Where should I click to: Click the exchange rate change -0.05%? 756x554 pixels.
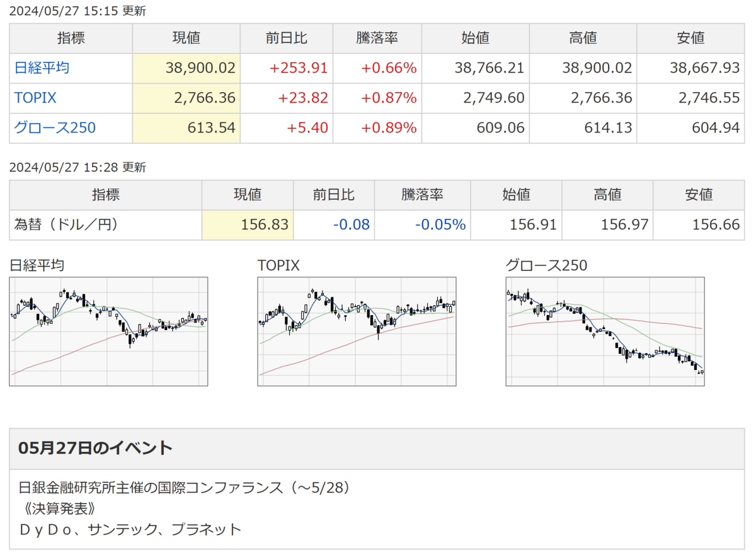pyautogui.click(x=440, y=225)
